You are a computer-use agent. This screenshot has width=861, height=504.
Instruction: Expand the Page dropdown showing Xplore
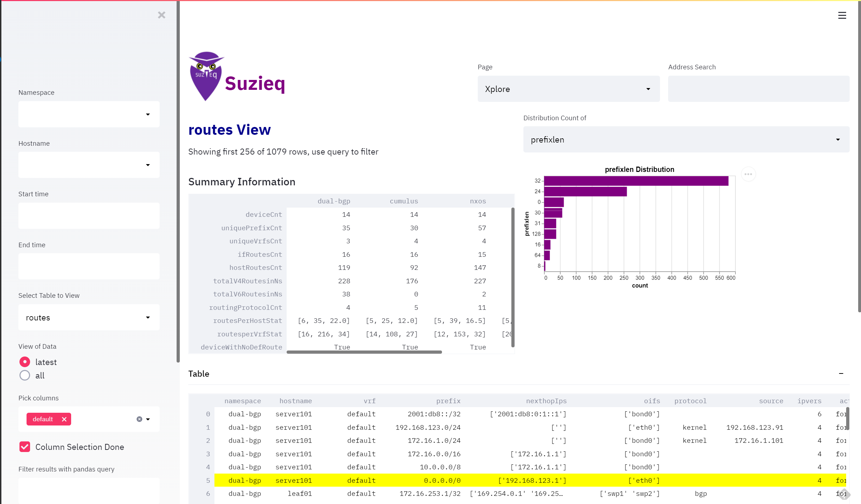pyautogui.click(x=568, y=89)
